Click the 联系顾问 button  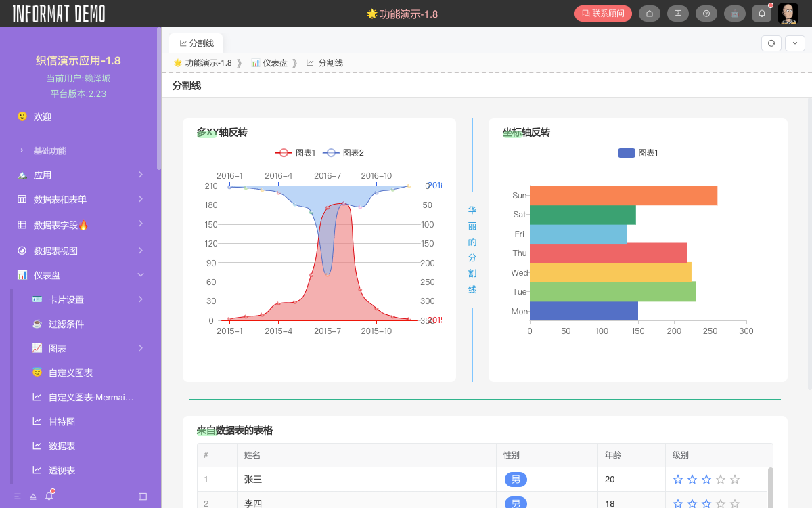tap(603, 13)
